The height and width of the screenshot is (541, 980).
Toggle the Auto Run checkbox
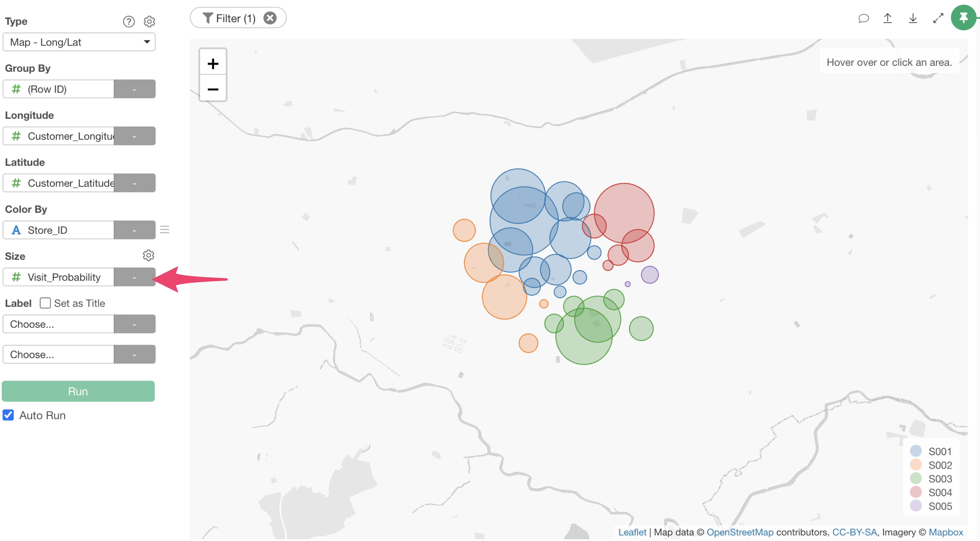click(8, 415)
